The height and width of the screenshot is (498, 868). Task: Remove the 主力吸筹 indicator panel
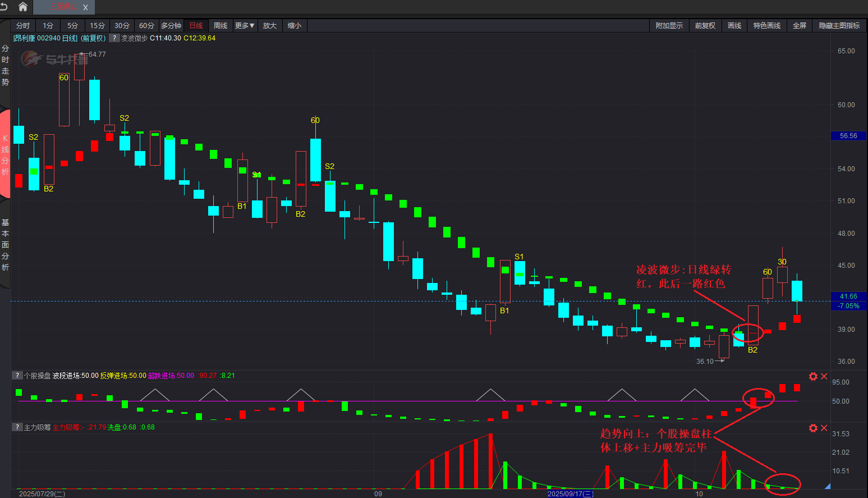tap(824, 428)
